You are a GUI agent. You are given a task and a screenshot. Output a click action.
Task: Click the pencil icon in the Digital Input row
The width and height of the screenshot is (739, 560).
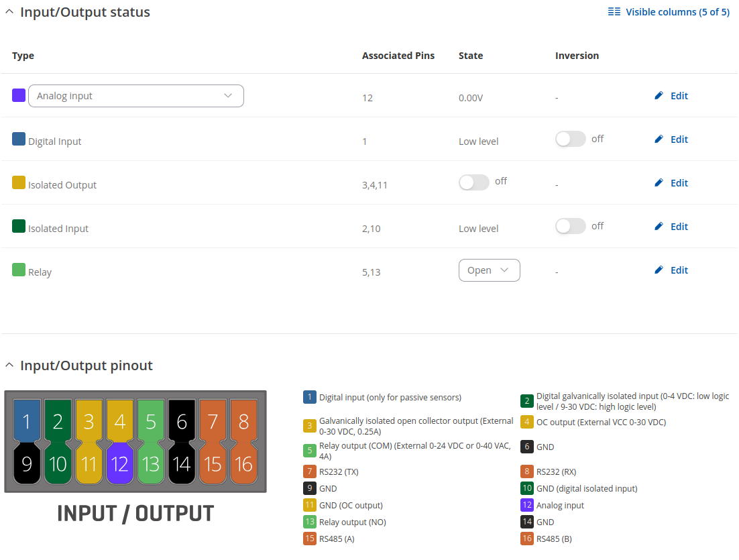(x=659, y=139)
